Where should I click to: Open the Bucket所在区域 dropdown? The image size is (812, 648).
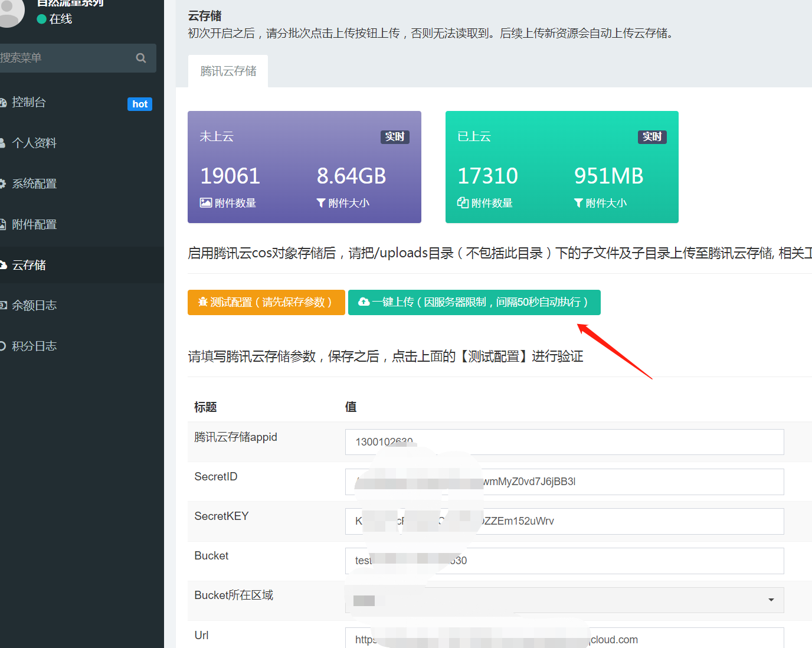[564, 600]
